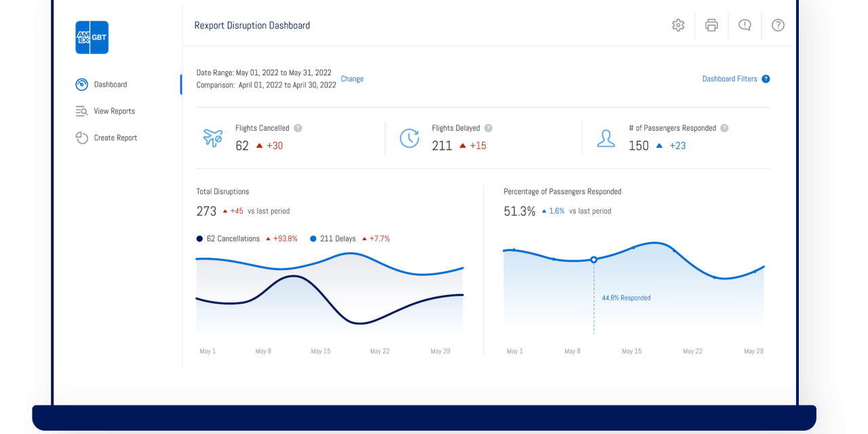Open settings via the gear icon
The width and height of the screenshot is (868, 434).
pyautogui.click(x=678, y=25)
